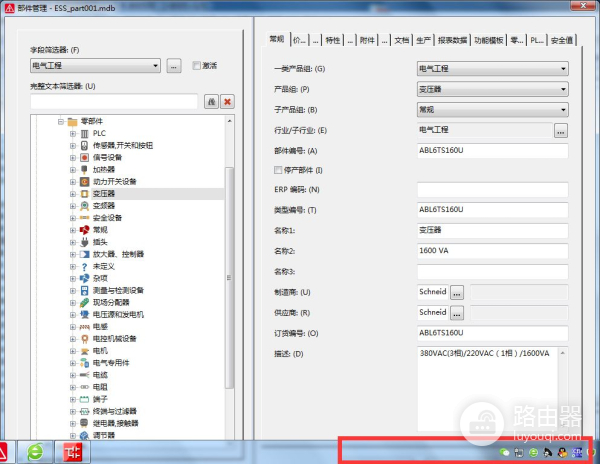Click the 电机 motor icon
This screenshot has height=464, width=600.
[x=85, y=351]
